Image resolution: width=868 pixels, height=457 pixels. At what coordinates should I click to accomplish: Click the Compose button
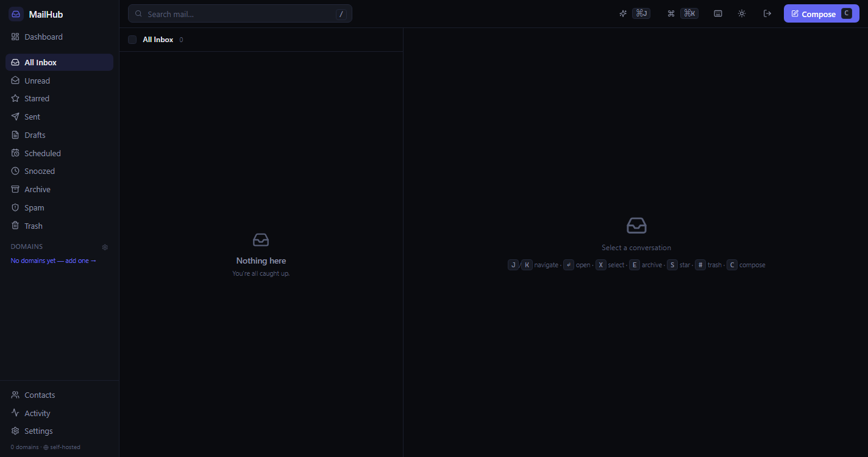coord(822,13)
